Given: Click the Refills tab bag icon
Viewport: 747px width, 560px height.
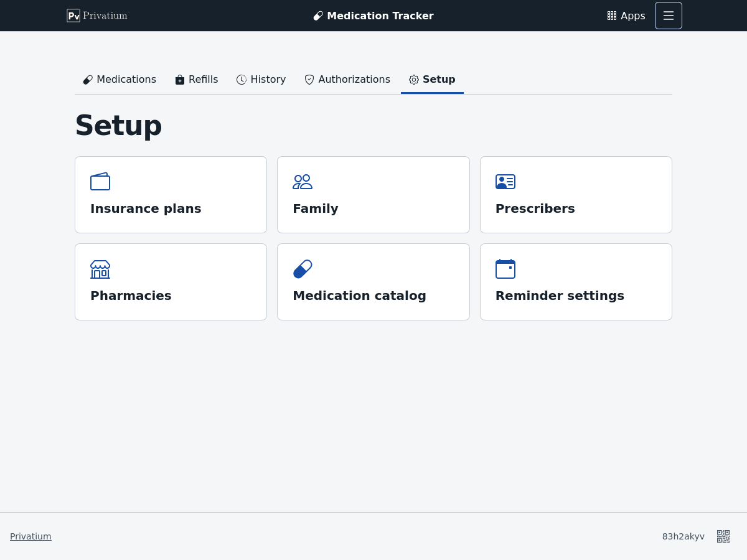Looking at the screenshot, I should 180,80.
